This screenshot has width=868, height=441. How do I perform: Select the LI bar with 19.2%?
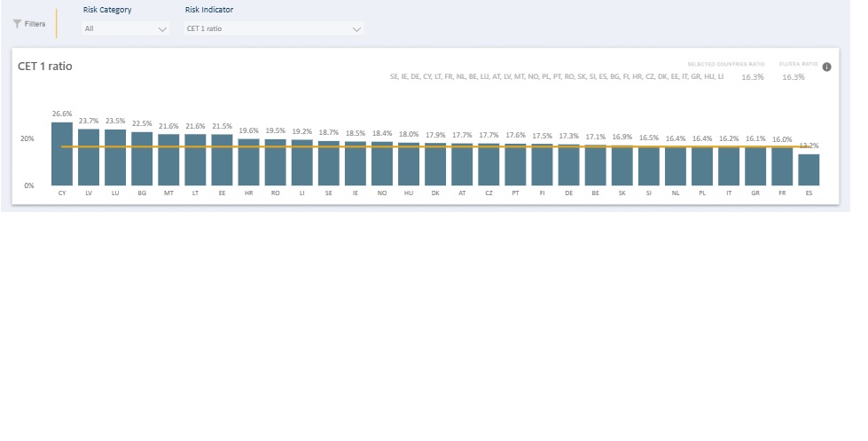tap(302, 163)
